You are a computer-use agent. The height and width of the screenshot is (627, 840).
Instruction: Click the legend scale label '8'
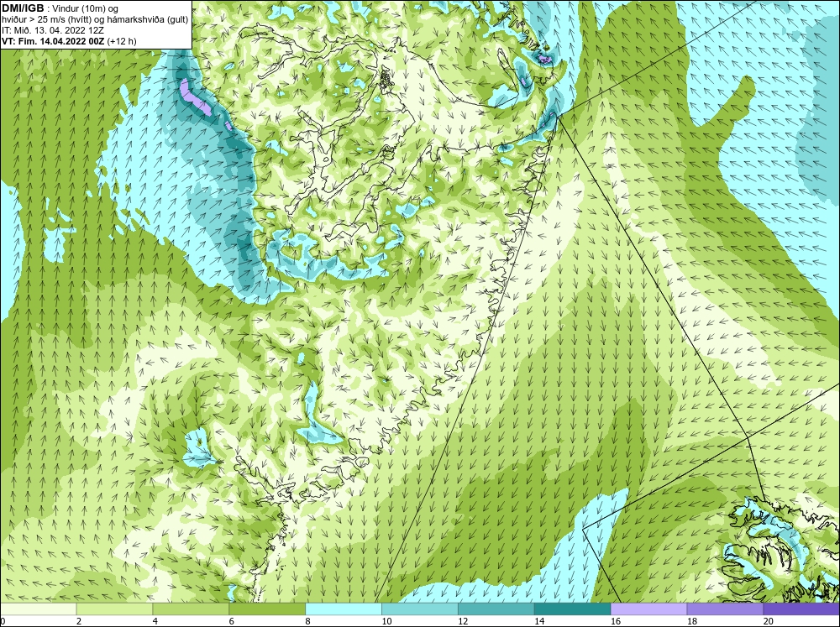(307, 621)
